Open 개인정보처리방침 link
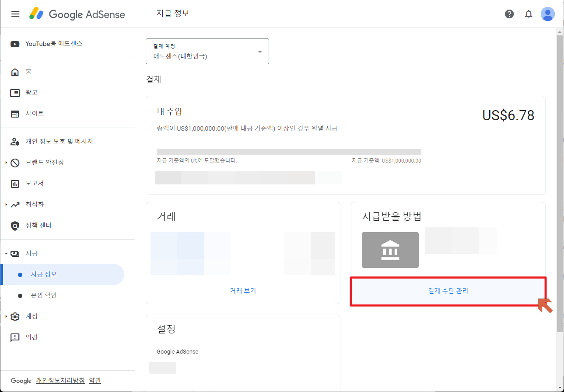 (60, 381)
